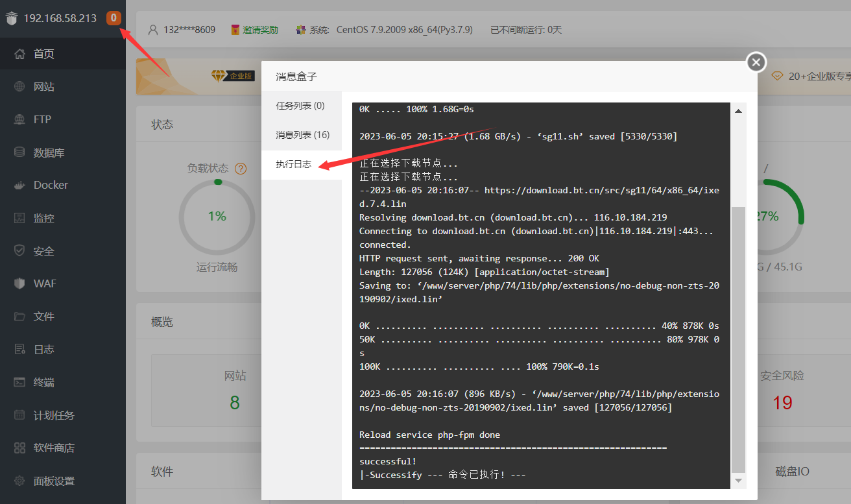851x504 pixels.
Task: Click the home icon for 首页
Action: pos(20,54)
